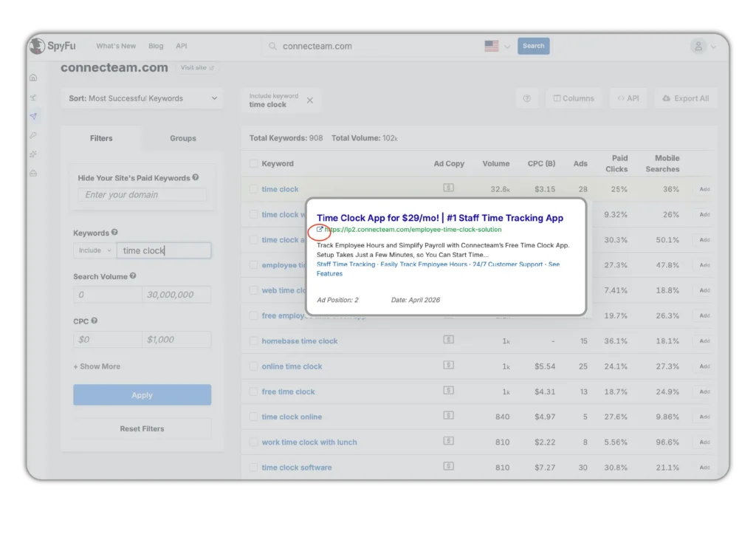
Task: Click the API button beside Columns
Action: [628, 98]
